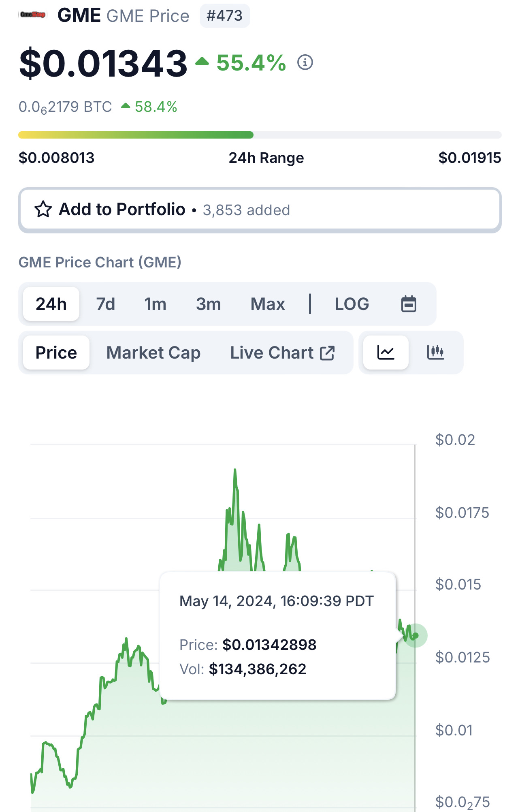The image size is (520, 812).
Task: Open the Live Chart link
Action: [272, 353]
